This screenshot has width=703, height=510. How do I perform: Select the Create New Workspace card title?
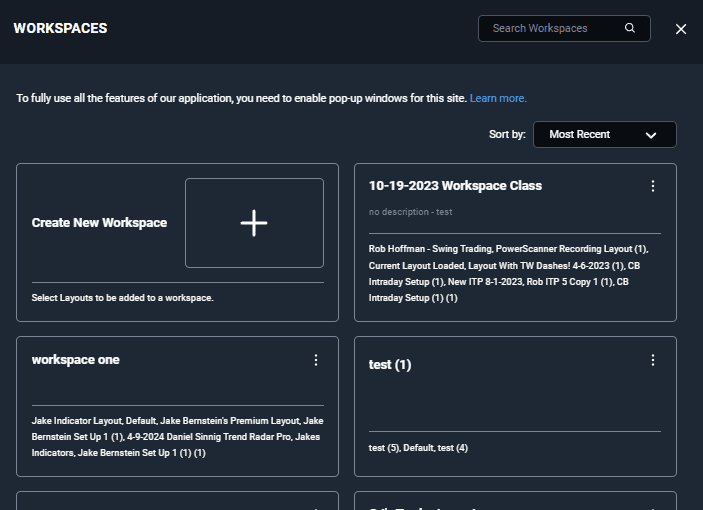[x=99, y=223]
